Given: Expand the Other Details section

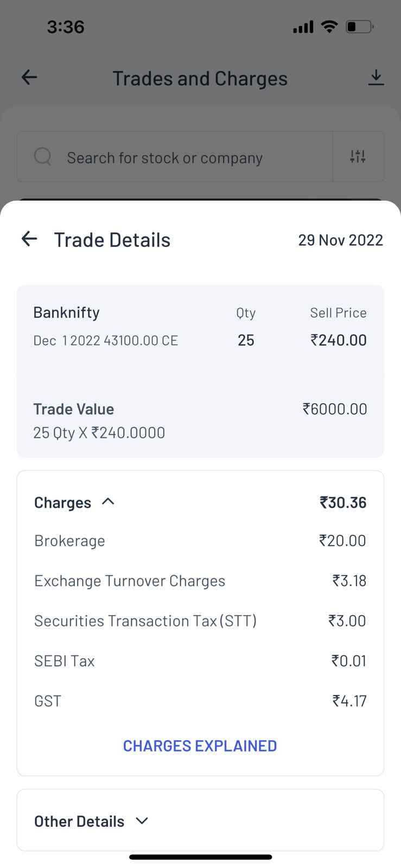Looking at the screenshot, I should [x=142, y=821].
